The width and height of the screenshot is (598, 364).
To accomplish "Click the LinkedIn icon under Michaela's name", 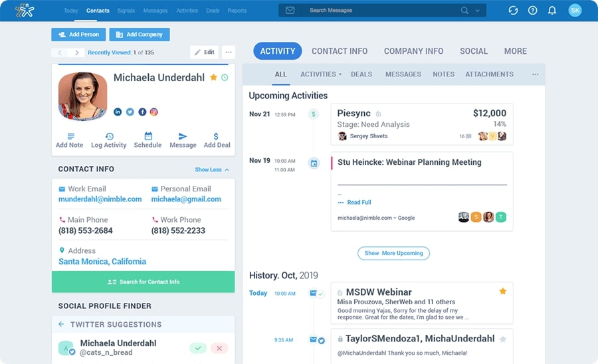I will click(x=118, y=112).
